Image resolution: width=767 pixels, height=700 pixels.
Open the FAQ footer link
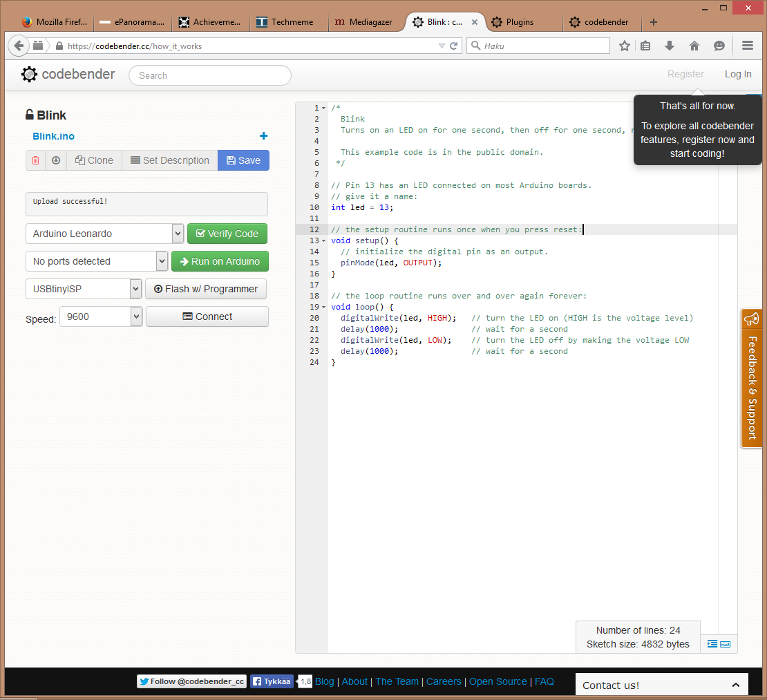click(544, 681)
